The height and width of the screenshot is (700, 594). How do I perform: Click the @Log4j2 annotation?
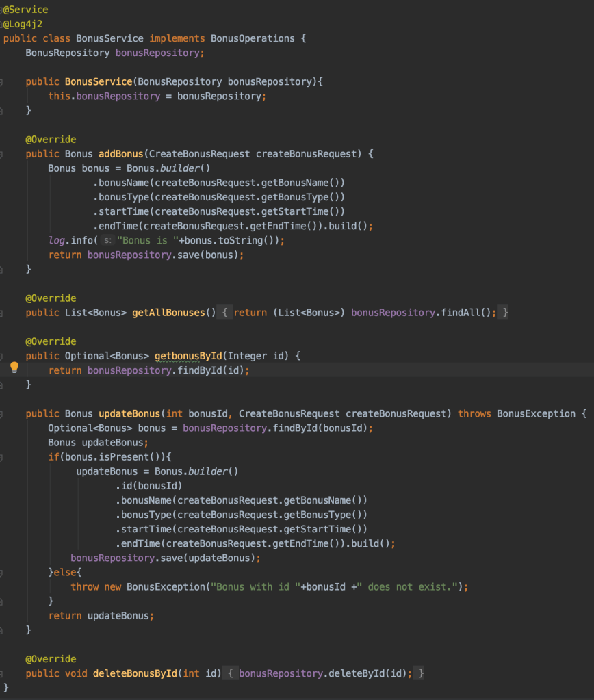click(23, 24)
